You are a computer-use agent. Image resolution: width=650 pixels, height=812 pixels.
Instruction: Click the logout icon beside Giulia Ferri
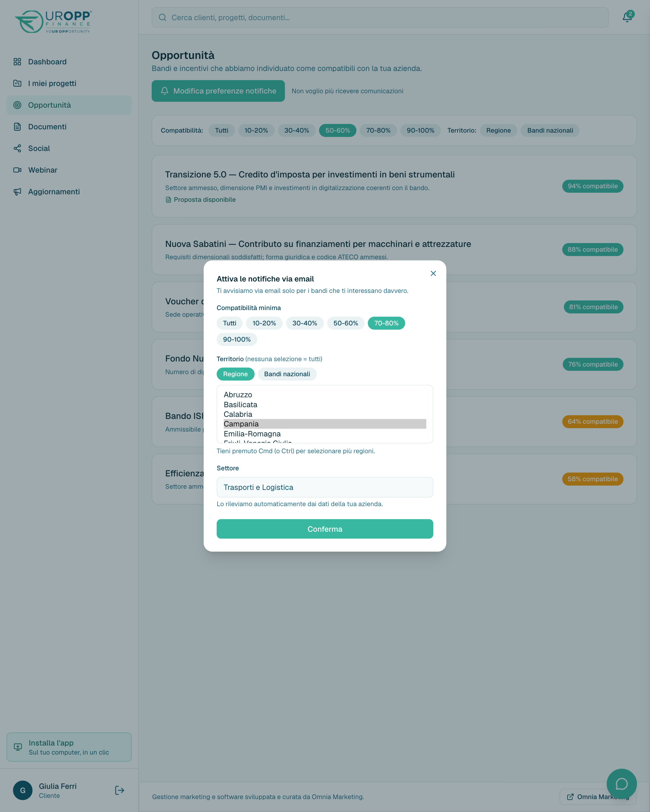click(x=119, y=790)
